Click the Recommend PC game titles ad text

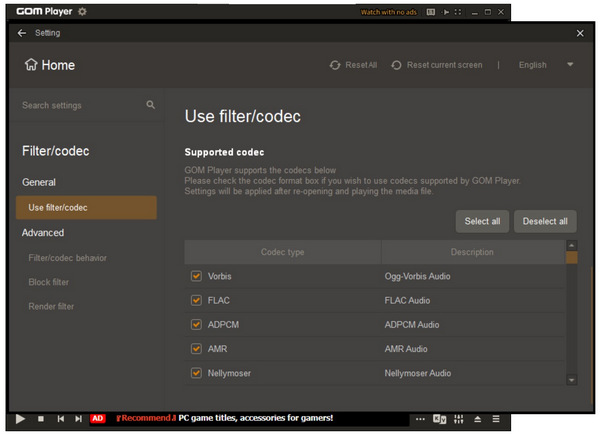pyautogui.click(x=225, y=418)
